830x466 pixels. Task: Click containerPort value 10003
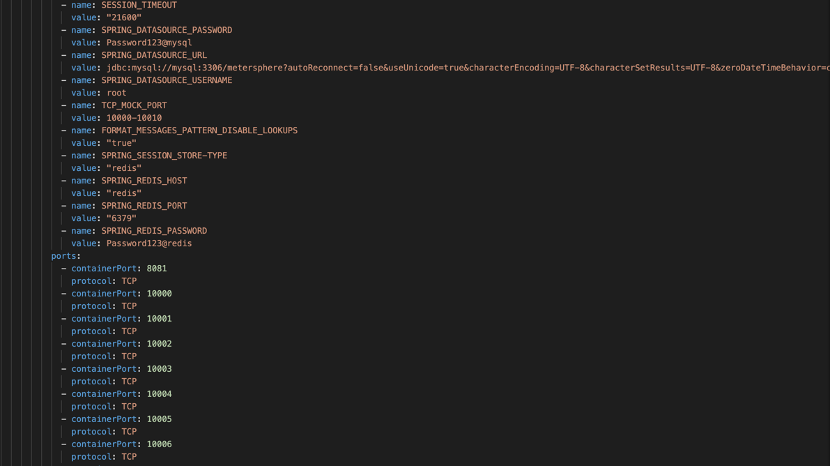pyautogui.click(x=159, y=369)
